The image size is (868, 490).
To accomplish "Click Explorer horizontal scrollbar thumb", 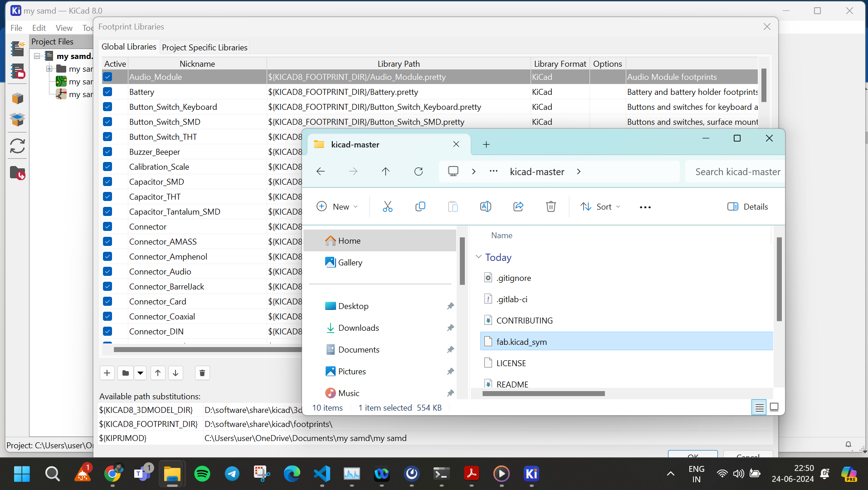I will (543, 393).
